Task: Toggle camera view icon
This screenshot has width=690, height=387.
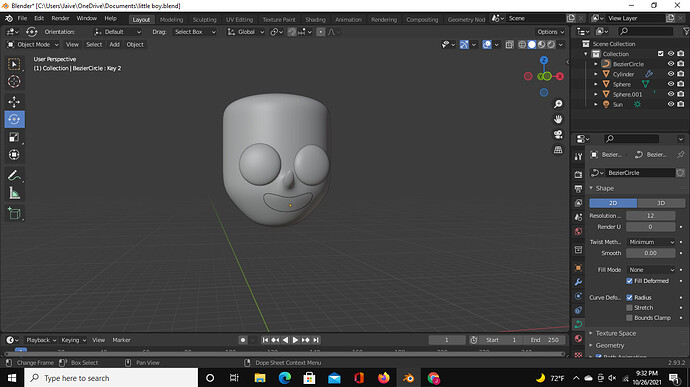Action: tap(558, 134)
